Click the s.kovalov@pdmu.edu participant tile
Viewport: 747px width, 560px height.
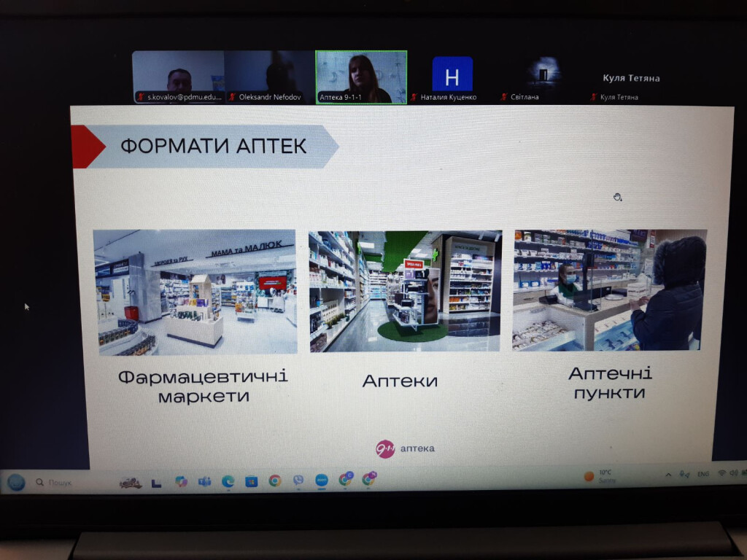(x=179, y=73)
